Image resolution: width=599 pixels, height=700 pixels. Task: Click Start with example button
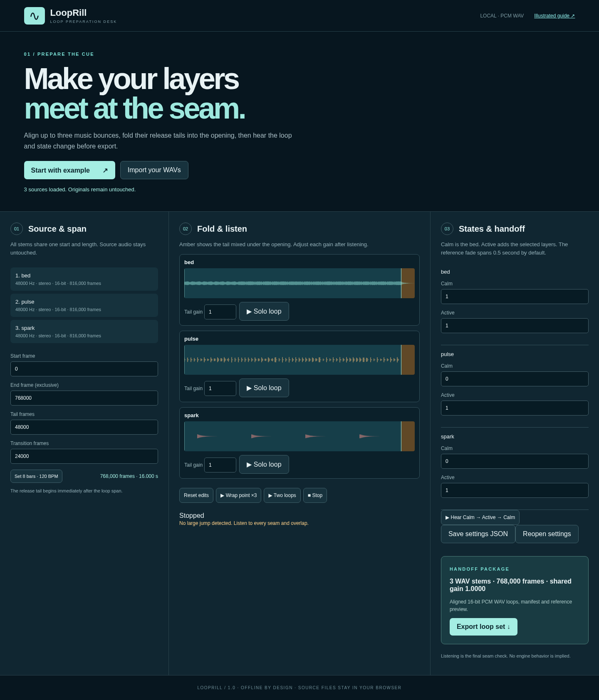[x=69, y=170]
